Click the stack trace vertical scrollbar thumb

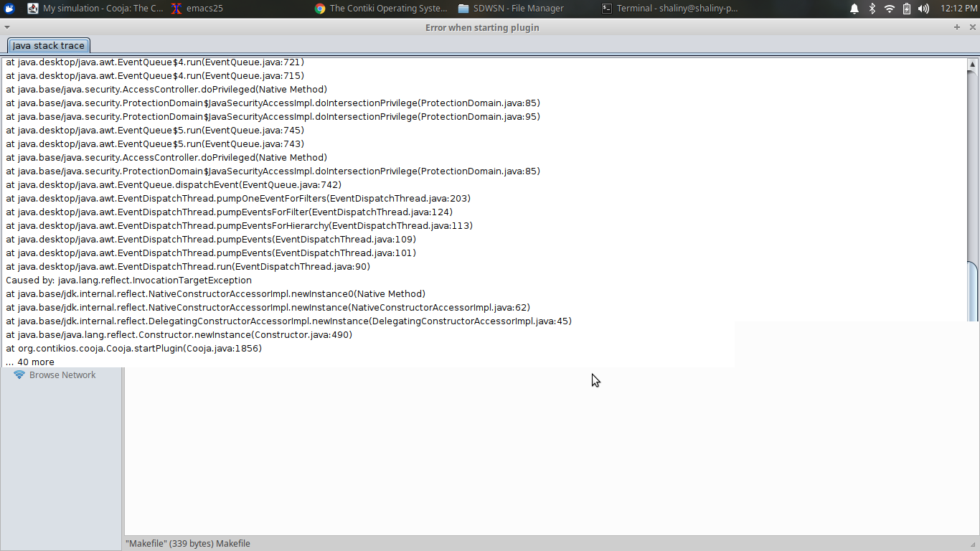[x=973, y=291]
